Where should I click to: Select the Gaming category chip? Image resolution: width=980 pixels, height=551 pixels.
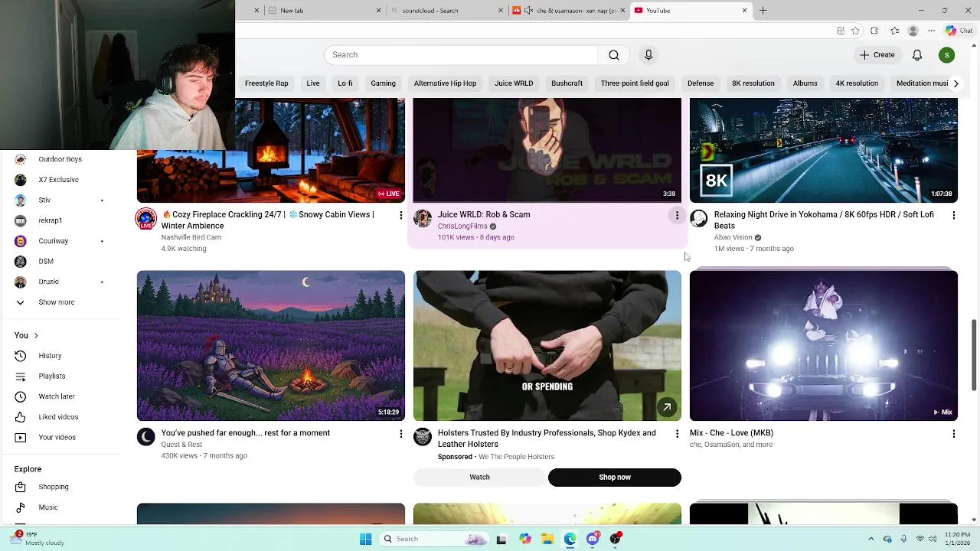tap(383, 83)
